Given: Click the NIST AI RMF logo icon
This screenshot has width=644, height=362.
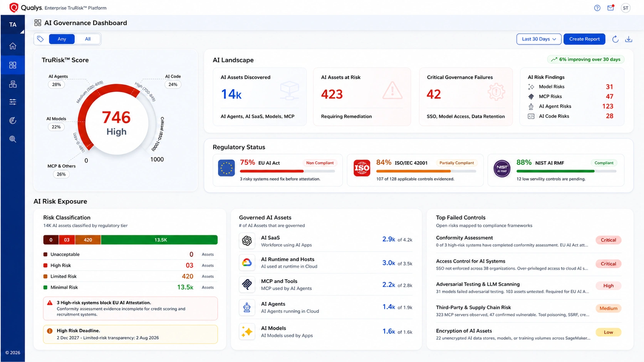Looking at the screenshot, I should (502, 168).
